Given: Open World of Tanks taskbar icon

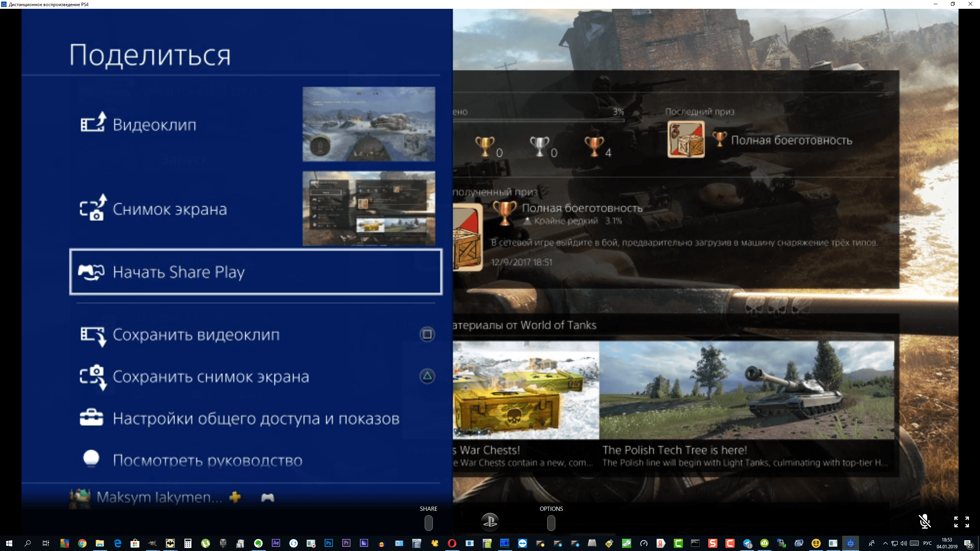Looking at the screenshot, I should click(x=223, y=543).
